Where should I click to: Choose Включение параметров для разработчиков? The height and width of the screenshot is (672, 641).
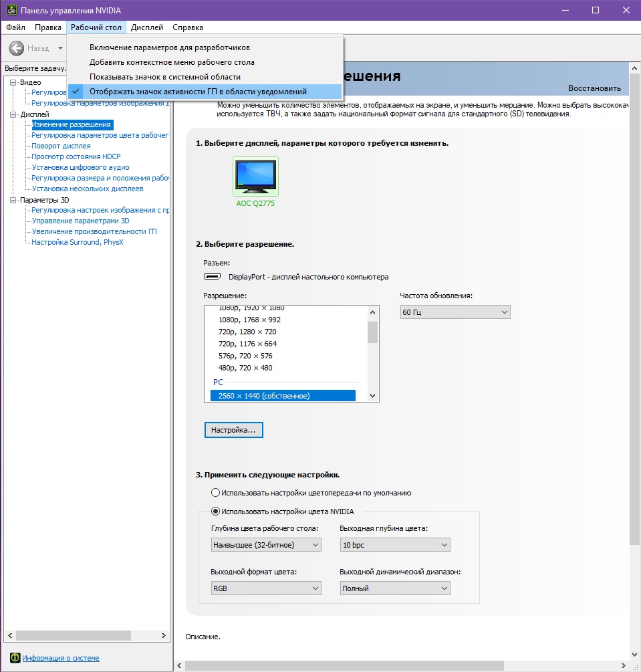click(205, 47)
